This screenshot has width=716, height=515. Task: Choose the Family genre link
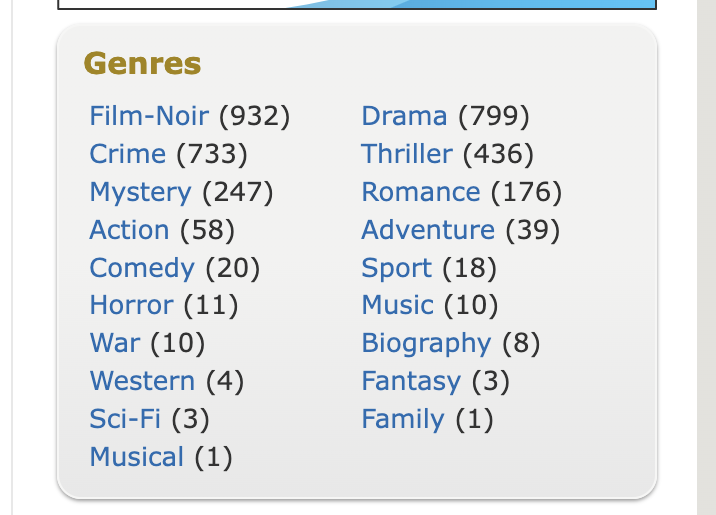pos(403,419)
